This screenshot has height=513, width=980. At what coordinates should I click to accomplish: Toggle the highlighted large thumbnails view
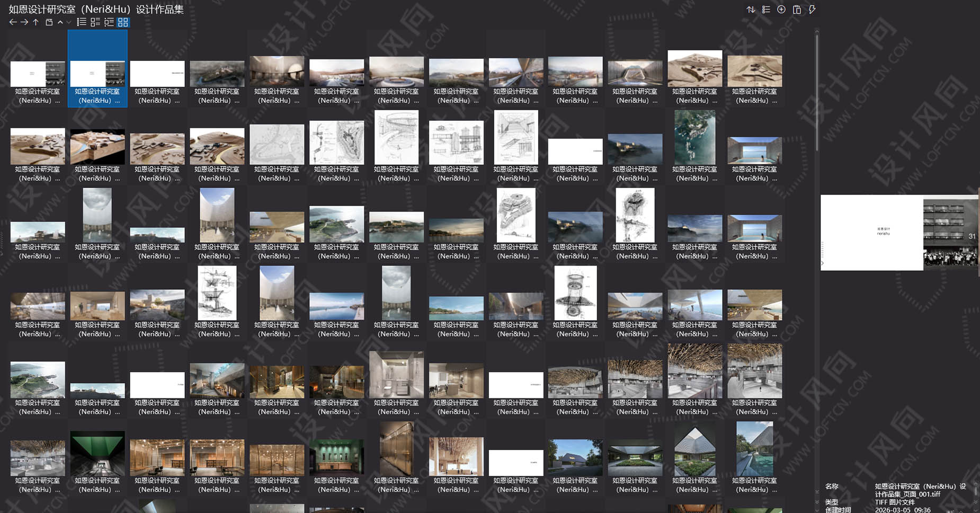click(x=124, y=22)
